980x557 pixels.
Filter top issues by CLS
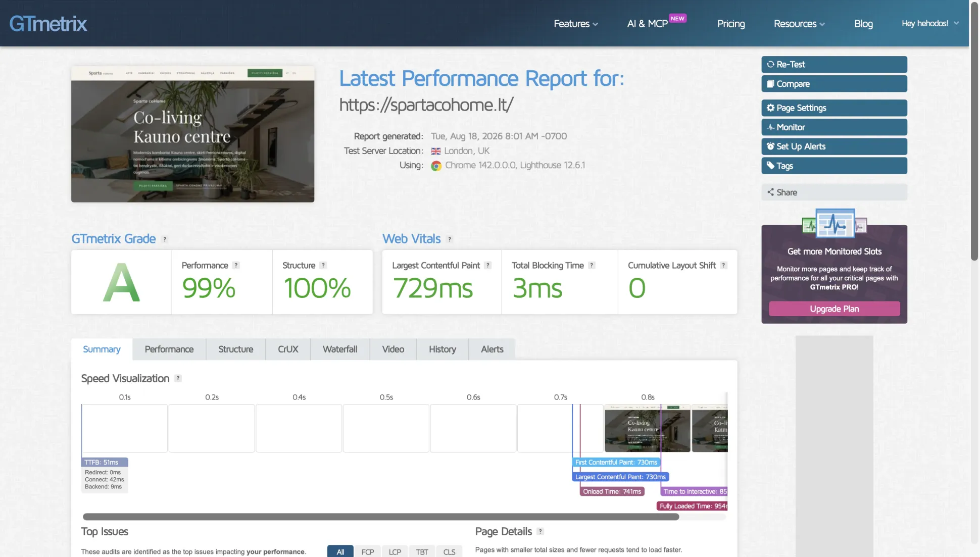click(450, 551)
